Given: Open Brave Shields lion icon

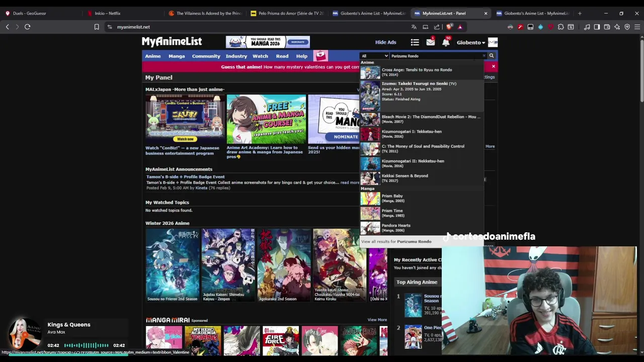Looking at the screenshot, I should coord(449,27).
